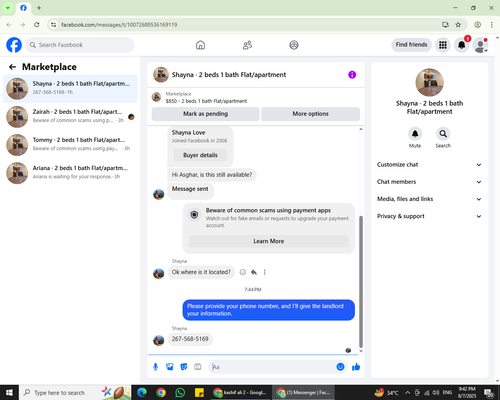Click the 'Hi Asghar, is this still available?' message

tap(212, 175)
